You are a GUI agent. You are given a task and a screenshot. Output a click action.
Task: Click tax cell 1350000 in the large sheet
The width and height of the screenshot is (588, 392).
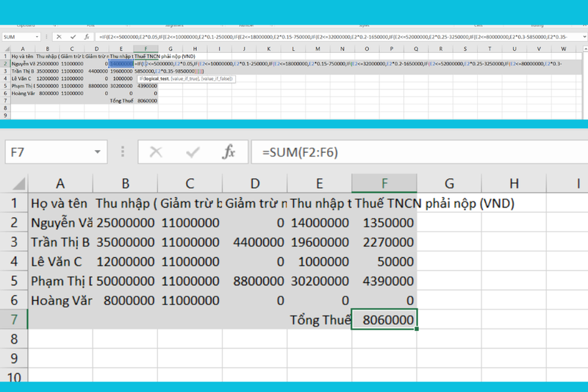click(x=384, y=222)
